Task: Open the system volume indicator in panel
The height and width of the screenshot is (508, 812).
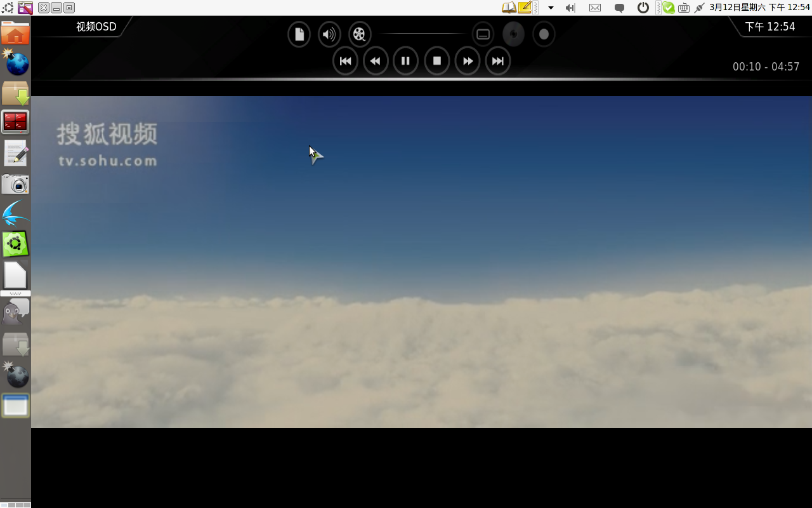Action: point(570,8)
